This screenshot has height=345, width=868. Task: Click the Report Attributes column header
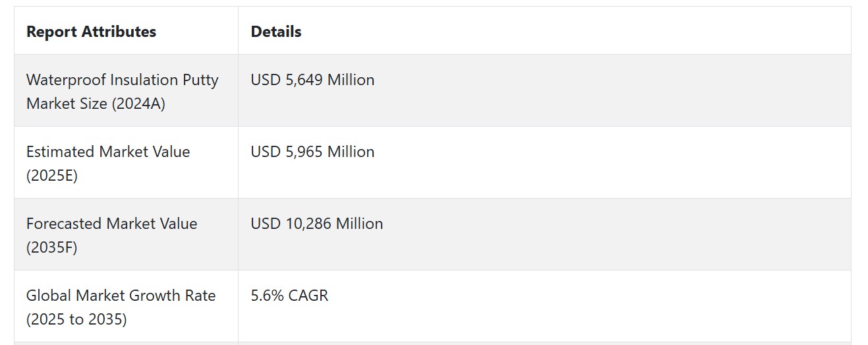tap(126, 31)
